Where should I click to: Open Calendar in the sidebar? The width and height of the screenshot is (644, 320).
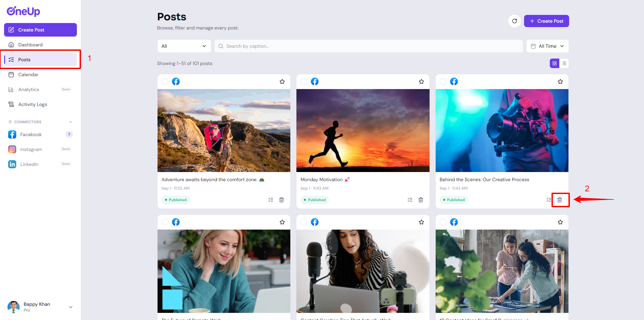(40, 74)
